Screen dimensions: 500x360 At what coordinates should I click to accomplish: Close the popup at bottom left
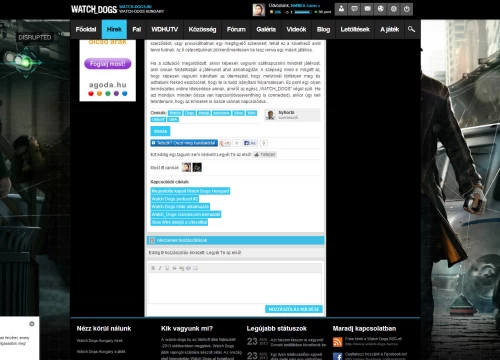[32, 324]
